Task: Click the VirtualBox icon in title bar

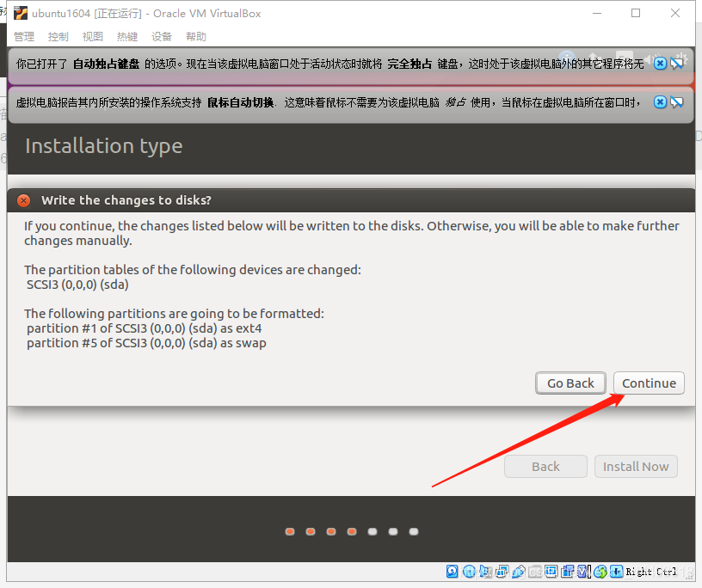Action: 21,14
